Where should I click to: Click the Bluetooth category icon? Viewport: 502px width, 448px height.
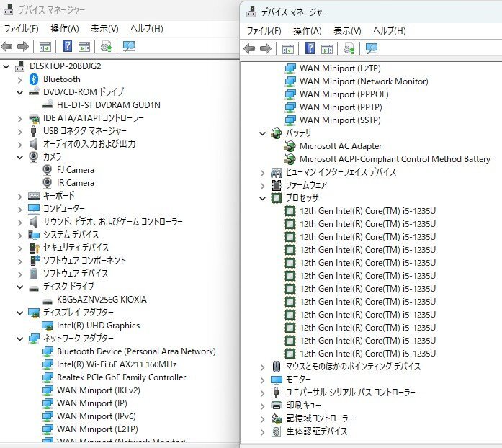(34, 79)
